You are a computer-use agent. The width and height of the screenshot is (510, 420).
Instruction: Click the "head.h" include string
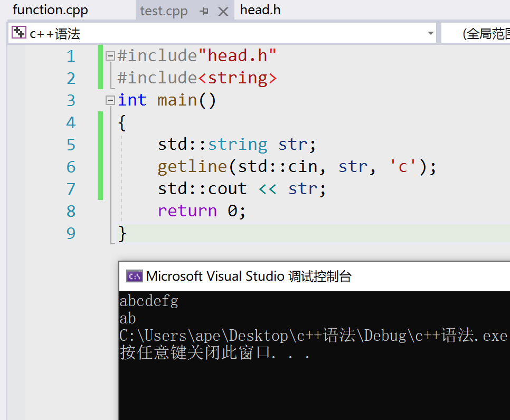click(238, 55)
